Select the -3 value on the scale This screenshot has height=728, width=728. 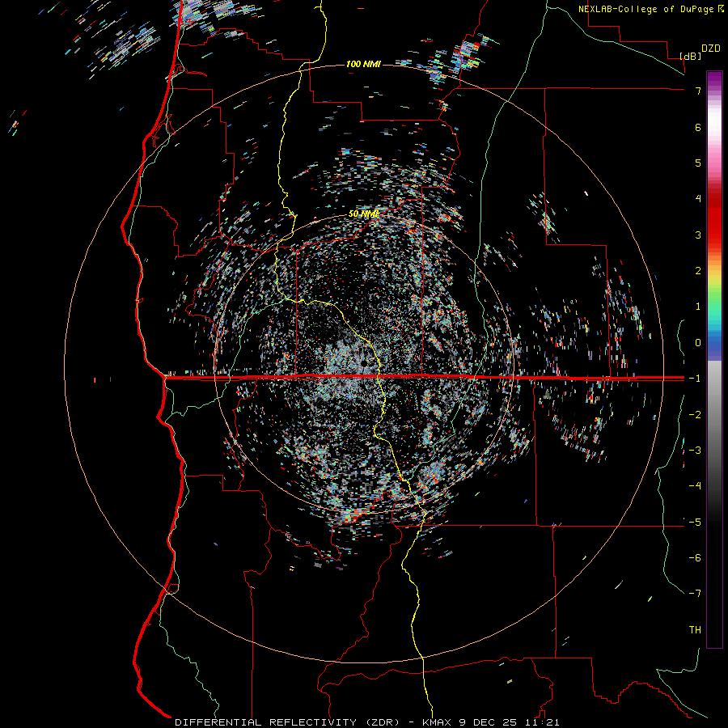(695, 450)
